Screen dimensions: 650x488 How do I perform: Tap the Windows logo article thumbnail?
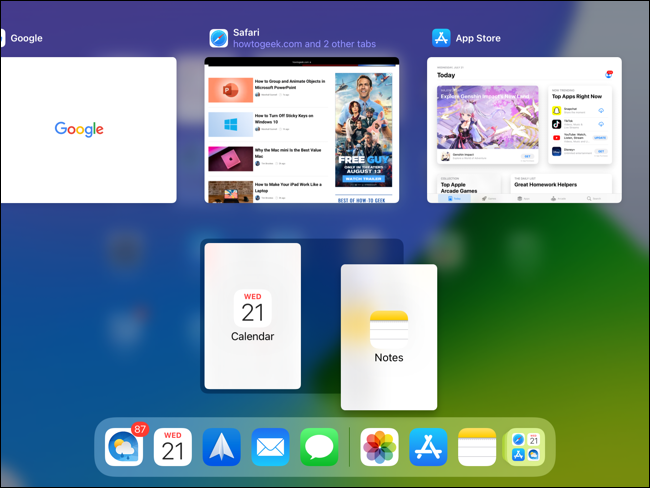click(x=230, y=124)
